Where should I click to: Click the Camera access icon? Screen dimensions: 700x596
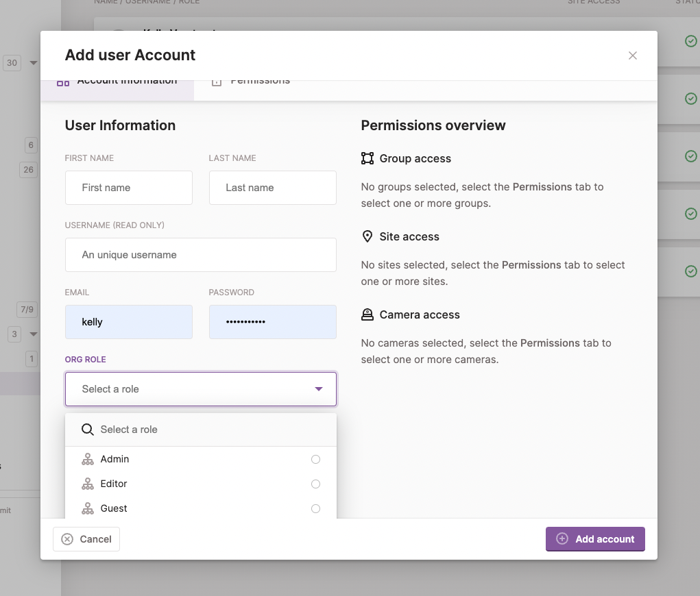367,315
